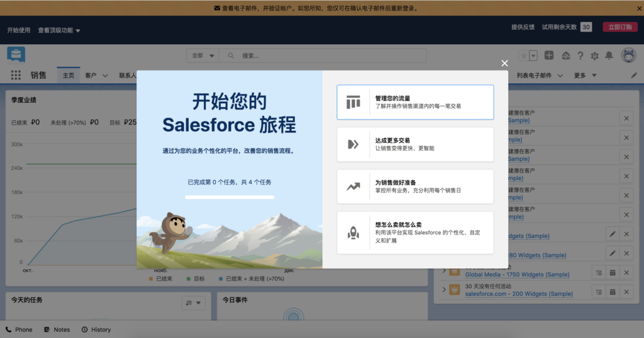Open the Phone utility bar item
Image resolution: width=644 pixels, height=338 pixels.
[19, 330]
